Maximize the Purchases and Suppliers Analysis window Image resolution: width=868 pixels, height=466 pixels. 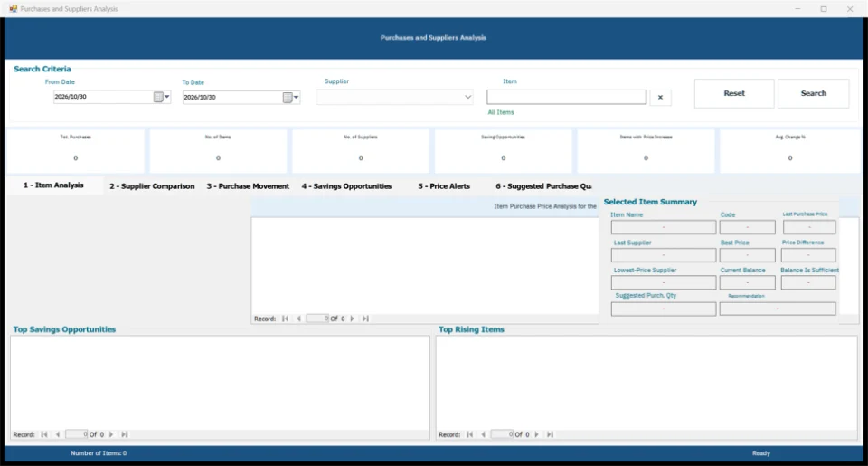click(x=824, y=9)
